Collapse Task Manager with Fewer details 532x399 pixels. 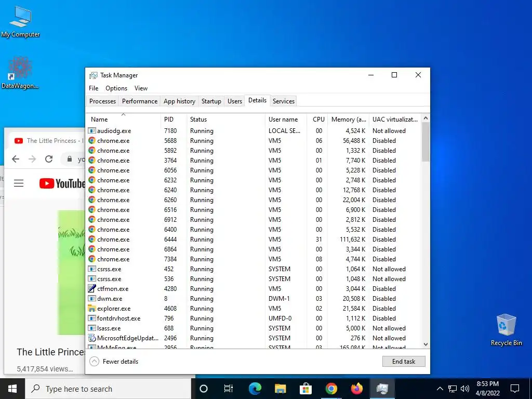[114, 362]
